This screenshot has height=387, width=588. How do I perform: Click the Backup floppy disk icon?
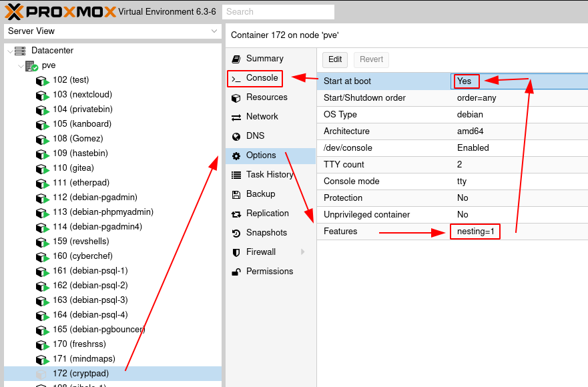236,195
